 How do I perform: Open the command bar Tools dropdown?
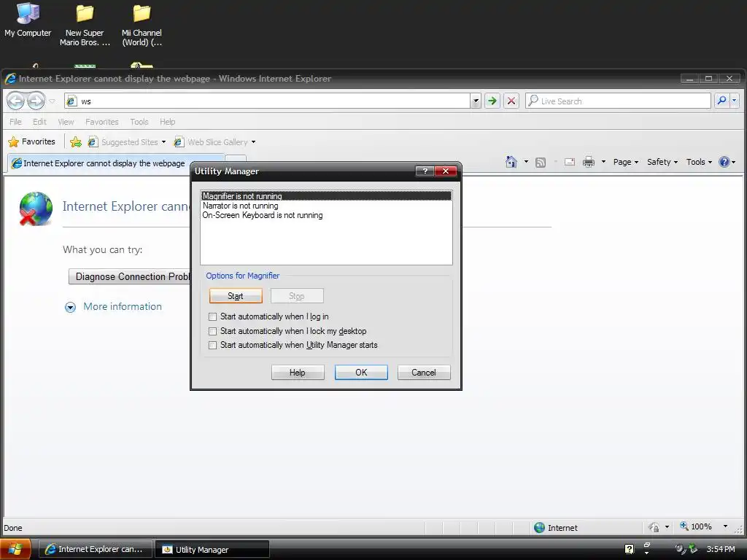pos(699,162)
